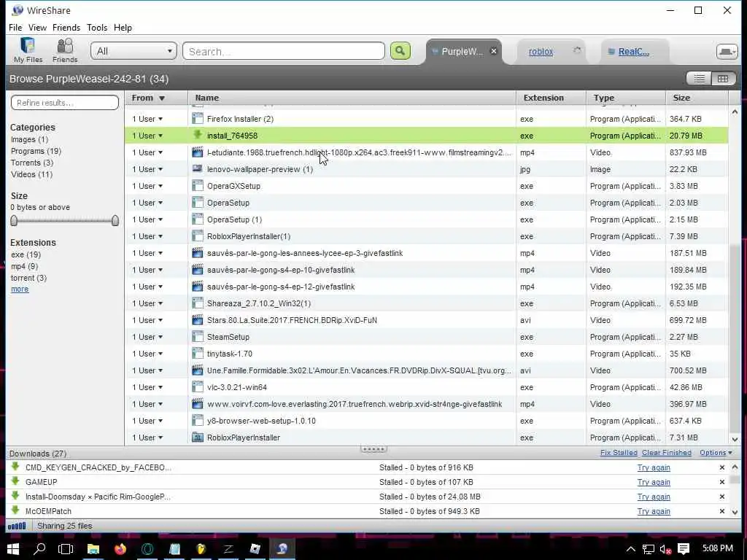Click the lenovo-wallpaper-preview image icon
The image size is (747, 560).
[x=197, y=168]
